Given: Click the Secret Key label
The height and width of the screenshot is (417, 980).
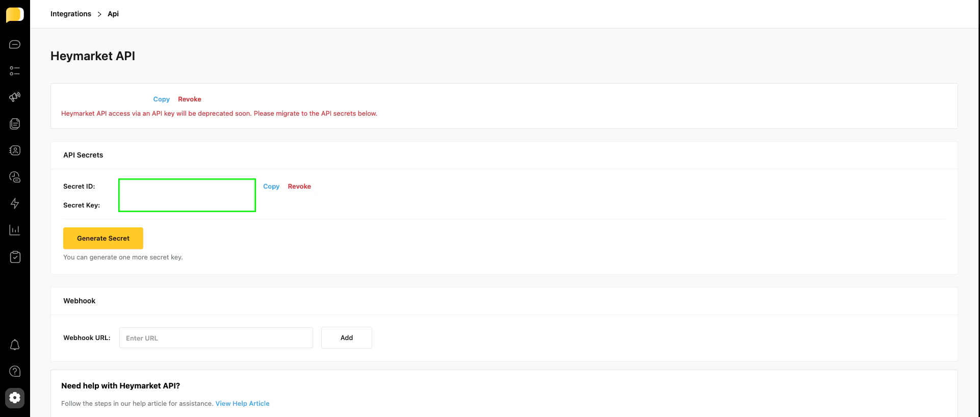Looking at the screenshot, I should 82,205.
